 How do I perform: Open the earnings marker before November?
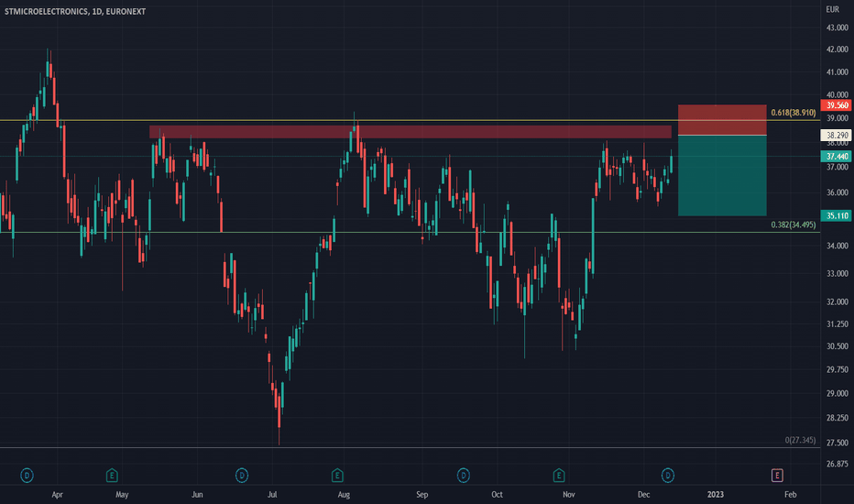tap(559, 476)
